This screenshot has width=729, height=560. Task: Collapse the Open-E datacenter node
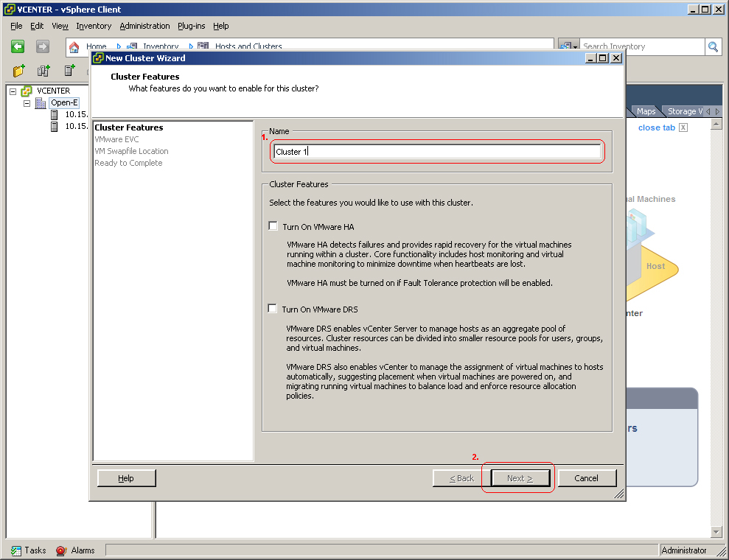27,103
